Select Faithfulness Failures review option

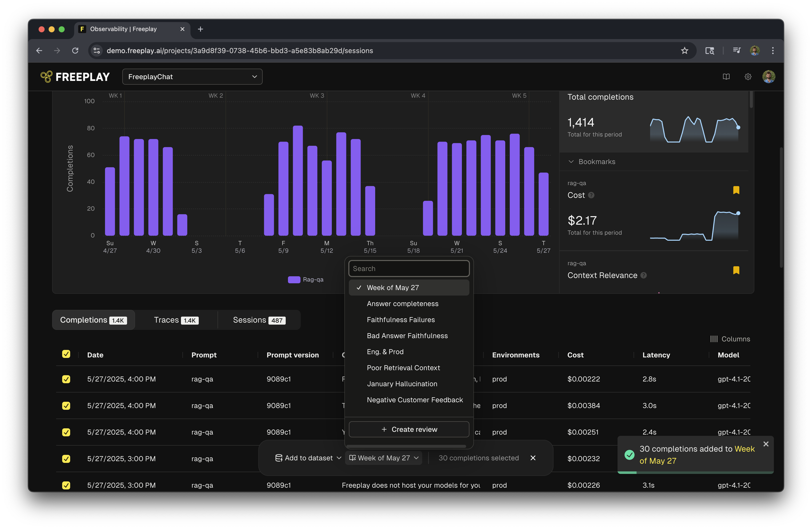[400, 320]
